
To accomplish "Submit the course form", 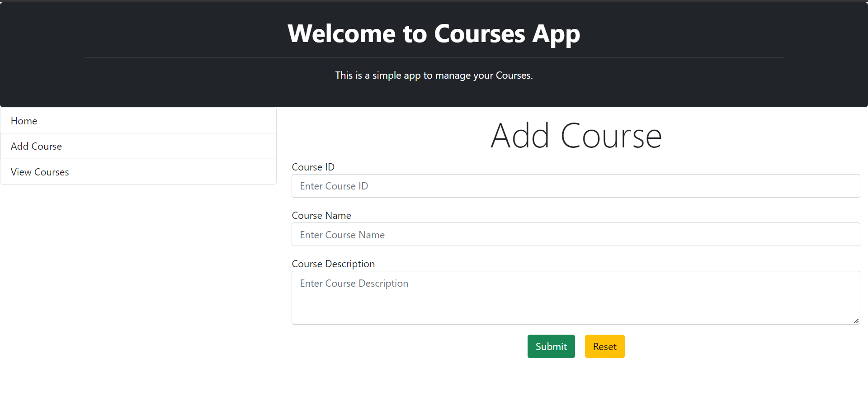I will click(551, 346).
